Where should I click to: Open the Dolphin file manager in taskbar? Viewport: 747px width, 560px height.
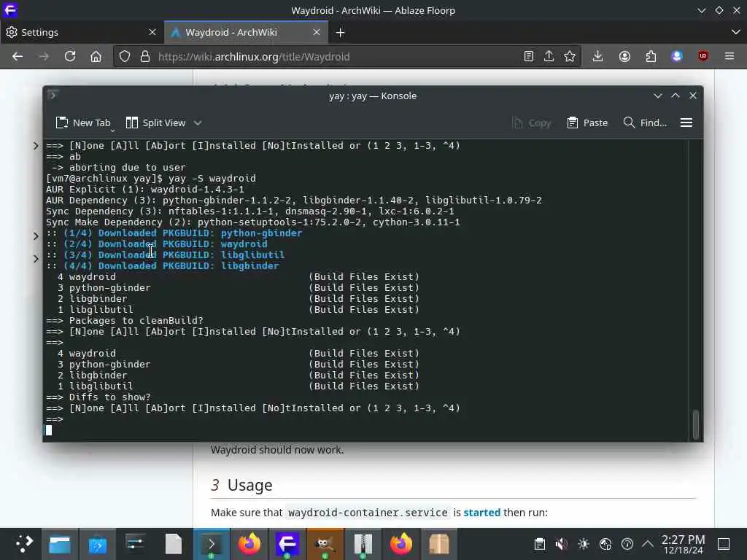[x=60, y=544]
